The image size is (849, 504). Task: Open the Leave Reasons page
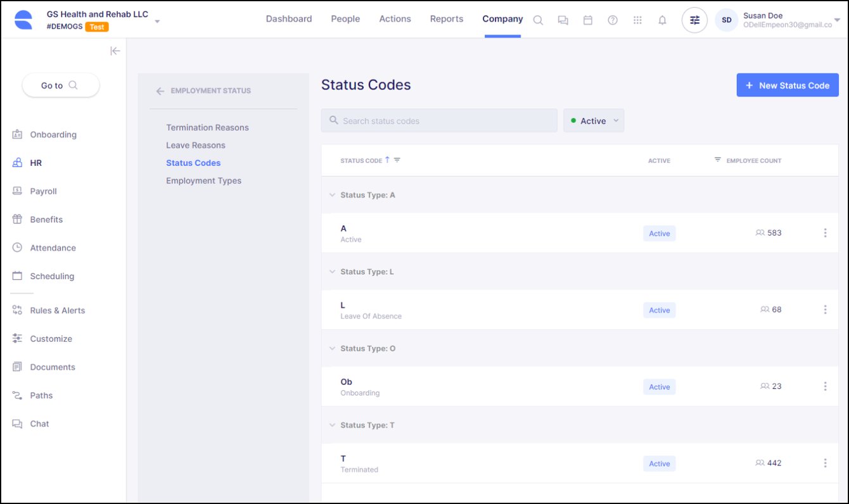click(x=195, y=145)
